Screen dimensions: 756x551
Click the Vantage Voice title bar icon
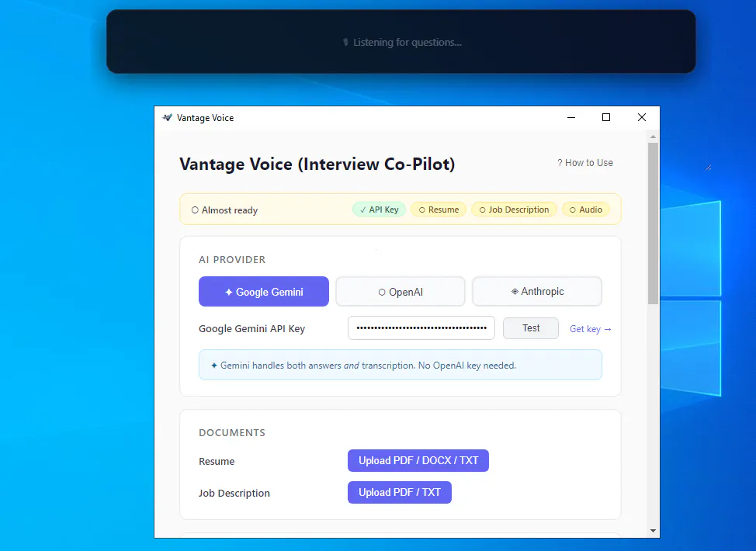pyautogui.click(x=168, y=118)
